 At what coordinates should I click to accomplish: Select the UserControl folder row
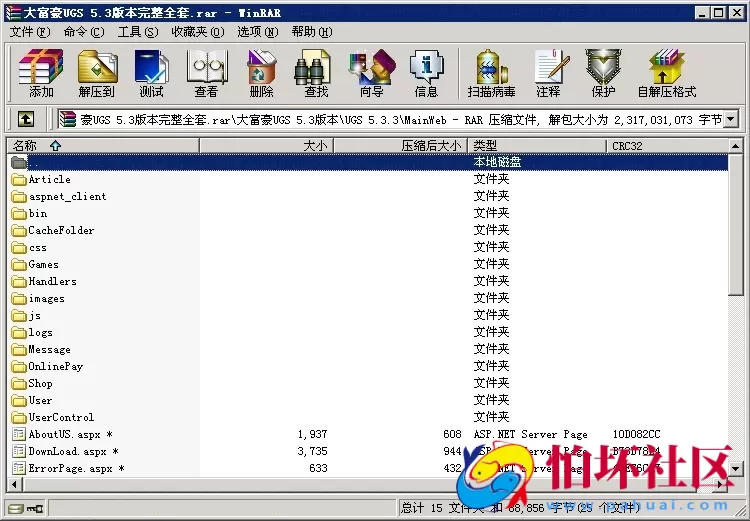368,417
